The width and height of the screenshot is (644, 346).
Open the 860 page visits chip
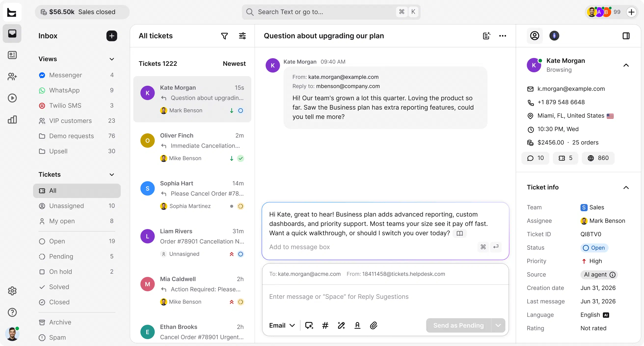(598, 158)
